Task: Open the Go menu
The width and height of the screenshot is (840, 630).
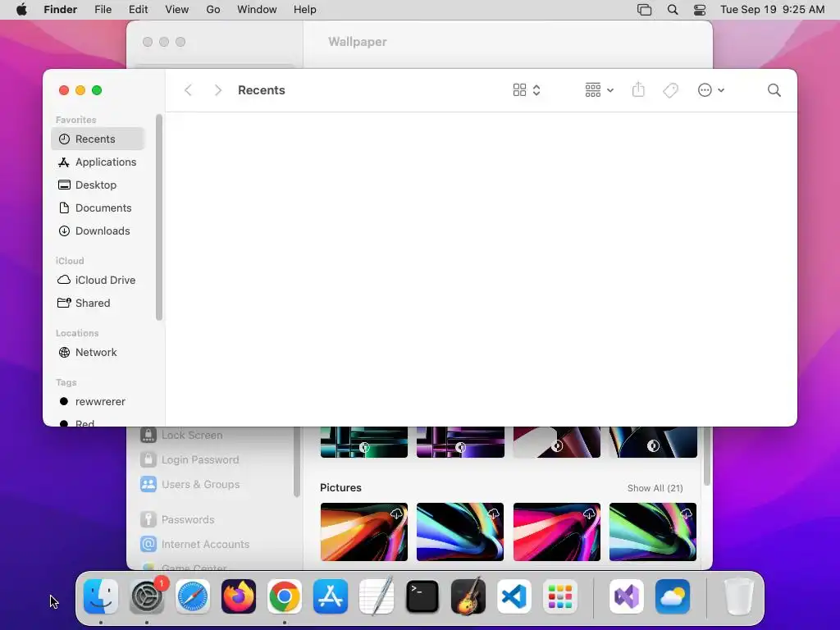Action: 213,10
